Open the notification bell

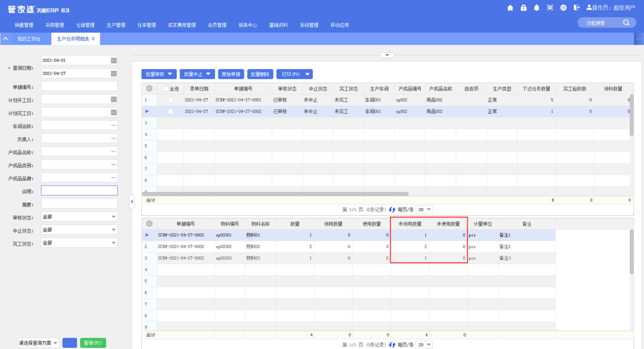click(537, 8)
